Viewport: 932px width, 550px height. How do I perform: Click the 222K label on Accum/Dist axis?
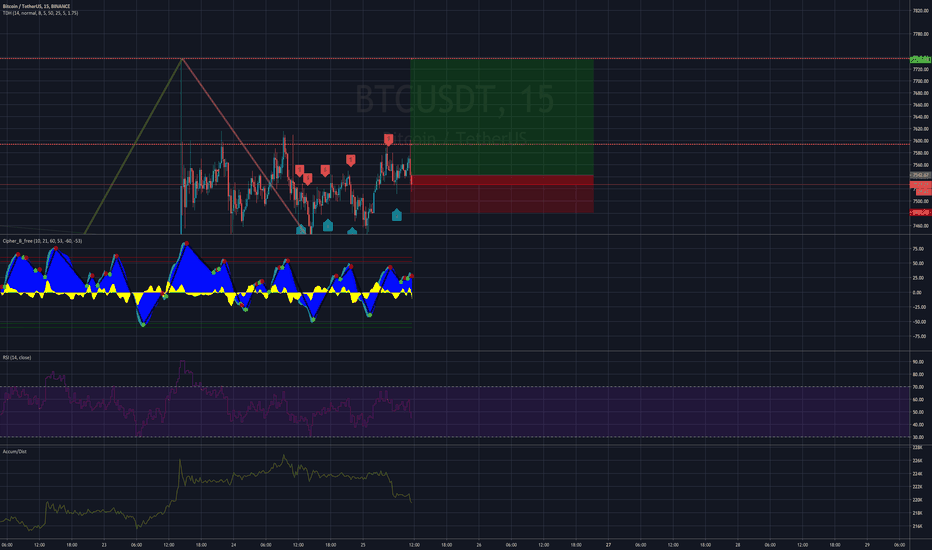(917, 487)
